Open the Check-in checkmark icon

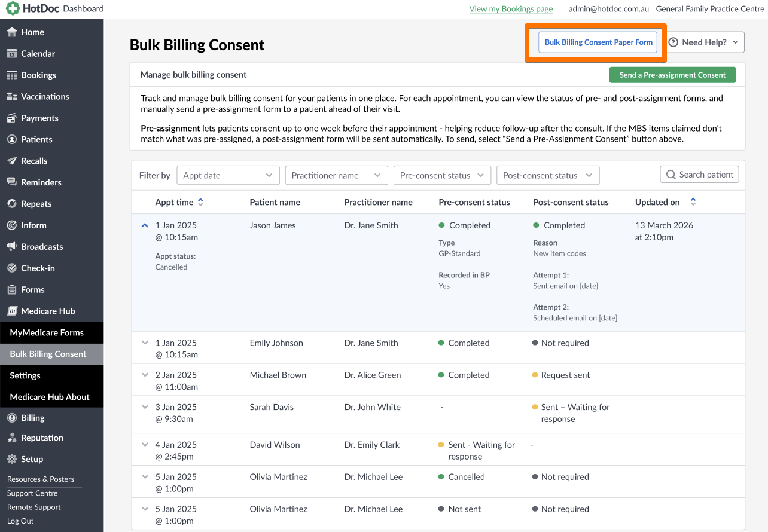[11, 268]
